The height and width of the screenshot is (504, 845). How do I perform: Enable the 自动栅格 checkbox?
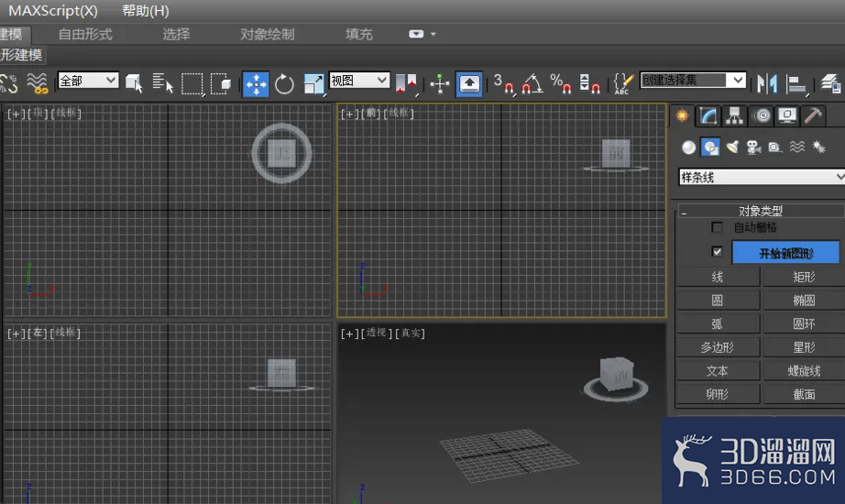pos(717,227)
